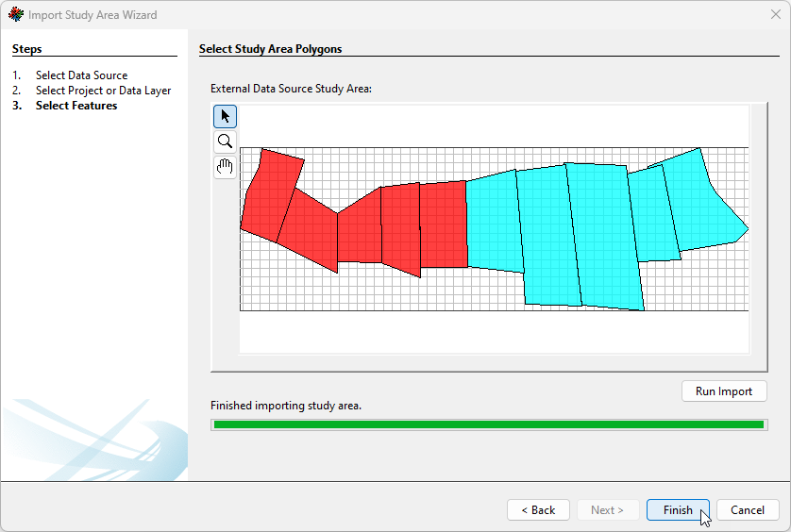Pick the rightmost cyan polygon

[x=706, y=208]
